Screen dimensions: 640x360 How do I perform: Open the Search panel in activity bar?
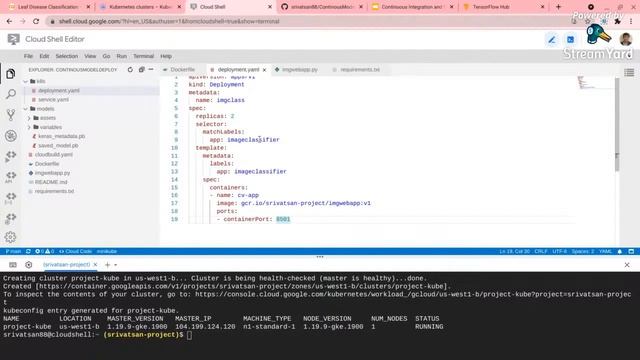11,94
